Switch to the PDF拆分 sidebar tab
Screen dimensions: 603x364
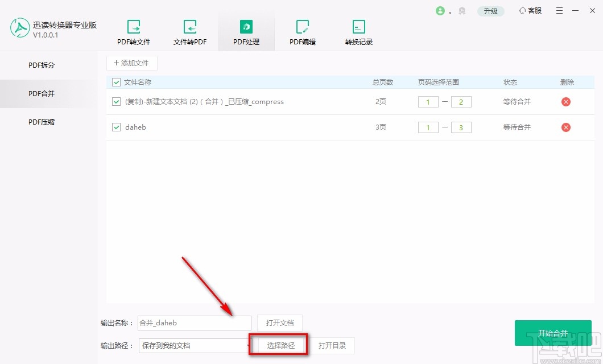[x=41, y=65]
